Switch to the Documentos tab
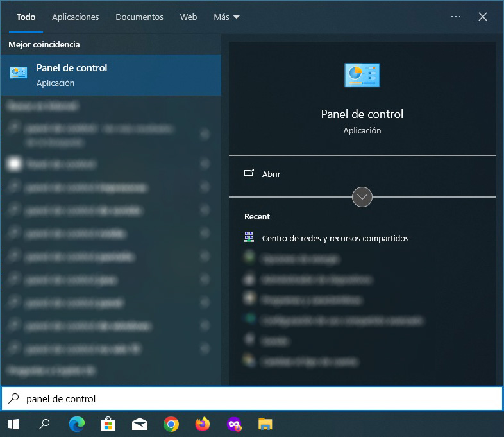Screen dimensions: 504x437 pos(139,17)
